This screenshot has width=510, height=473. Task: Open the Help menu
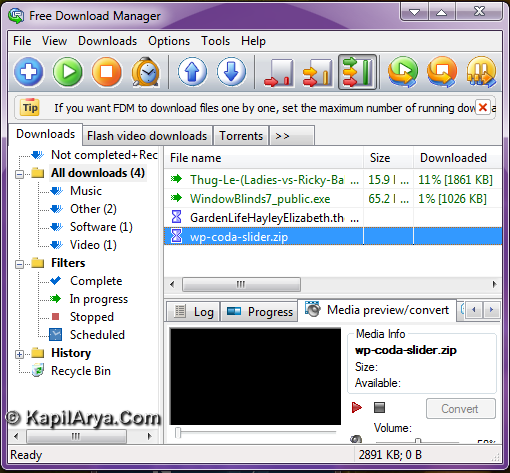point(253,41)
